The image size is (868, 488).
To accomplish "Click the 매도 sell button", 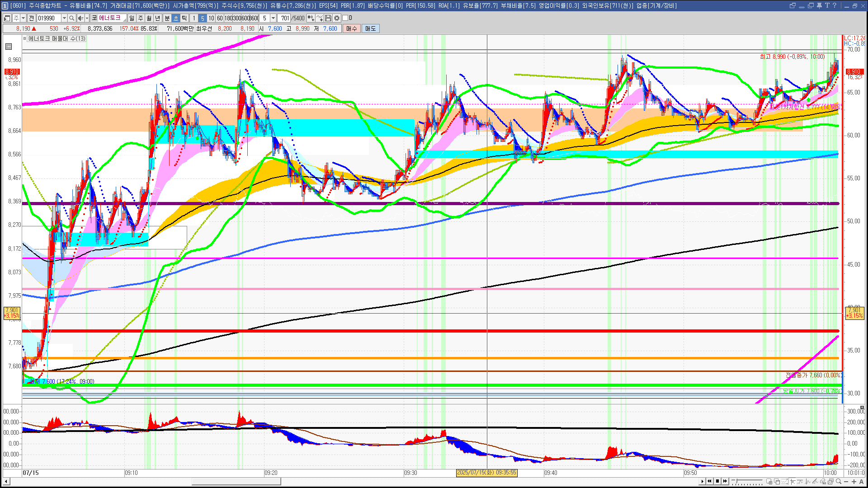I will pos(371,28).
